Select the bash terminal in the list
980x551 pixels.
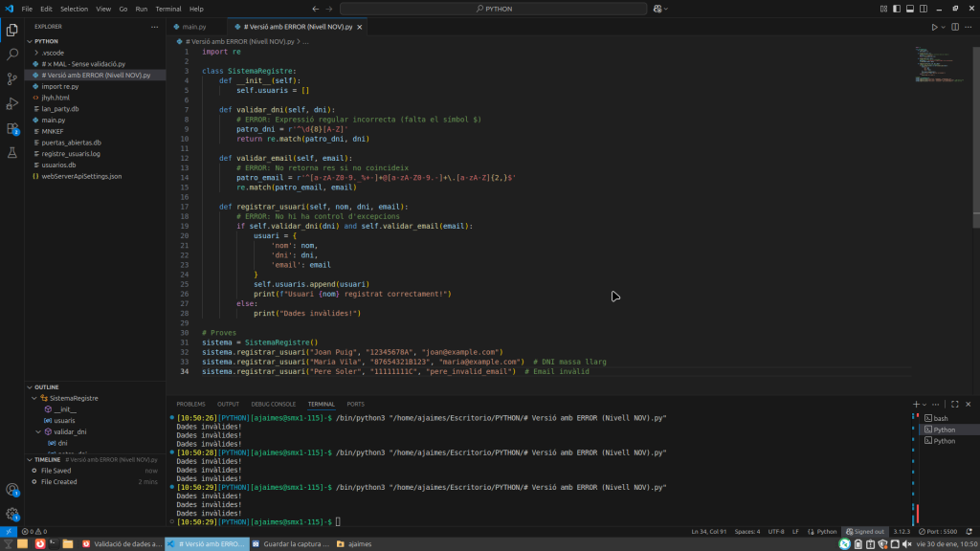[941, 418]
